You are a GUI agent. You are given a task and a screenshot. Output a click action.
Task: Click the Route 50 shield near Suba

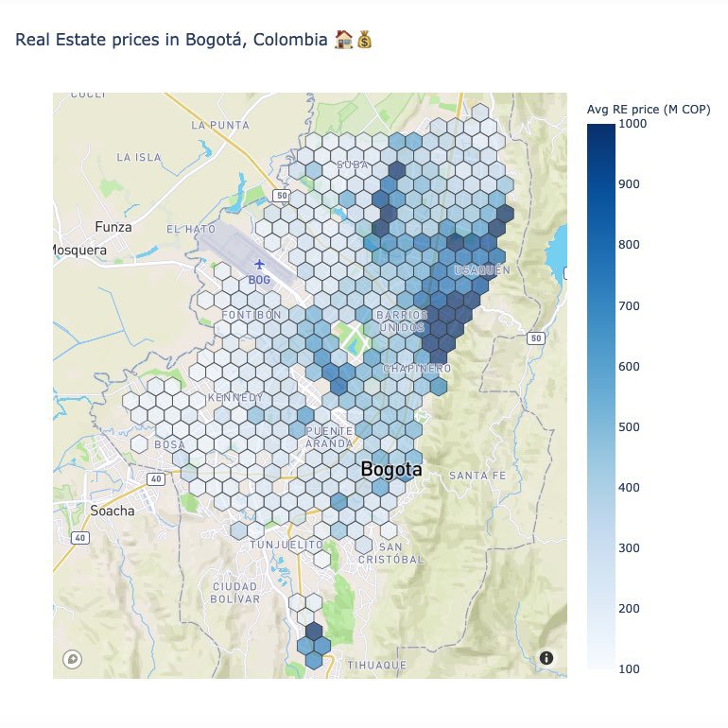pyautogui.click(x=280, y=195)
